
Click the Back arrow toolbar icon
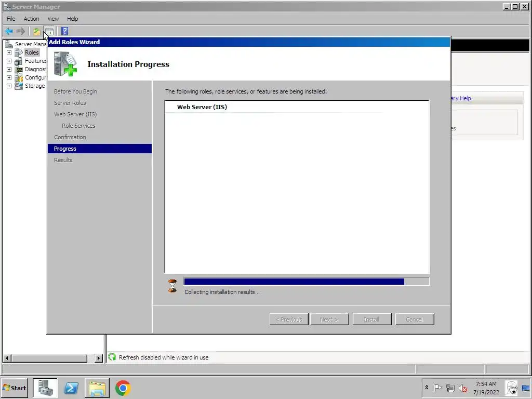click(x=9, y=32)
